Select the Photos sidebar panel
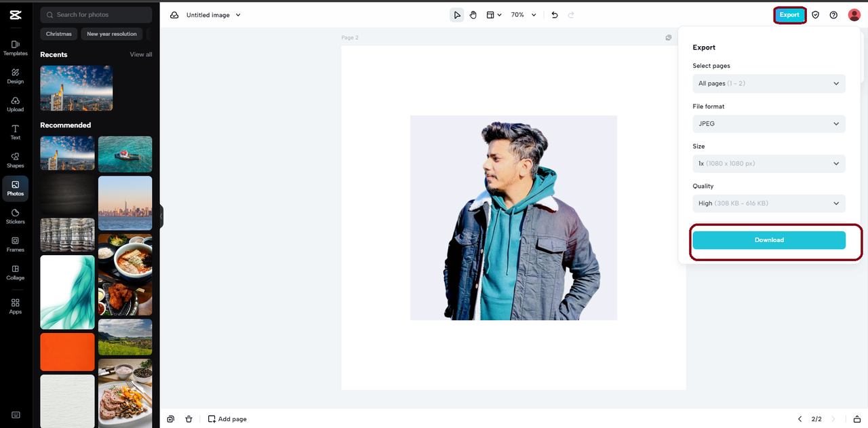This screenshot has width=868, height=428. click(x=16, y=189)
